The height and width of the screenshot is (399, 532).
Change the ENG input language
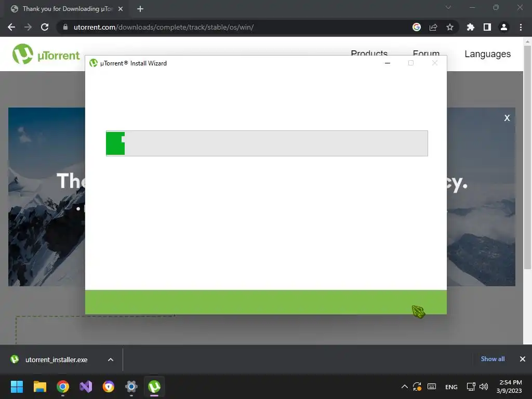click(451, 387)
